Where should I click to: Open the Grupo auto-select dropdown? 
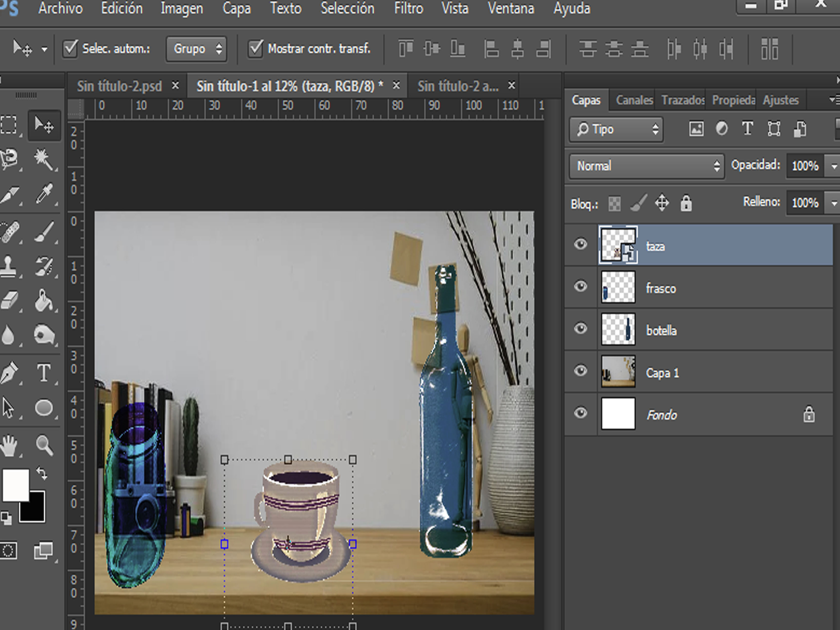[x=197, y=49]
